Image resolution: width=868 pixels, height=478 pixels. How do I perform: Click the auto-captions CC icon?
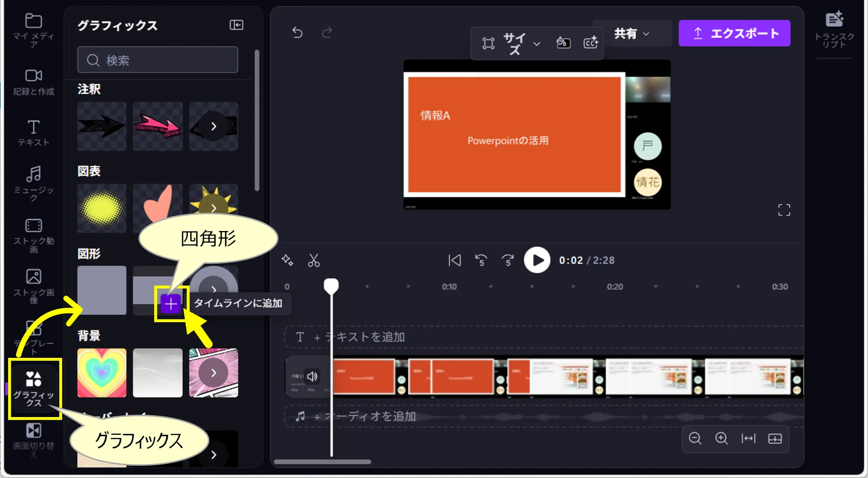tap(591, 43)
